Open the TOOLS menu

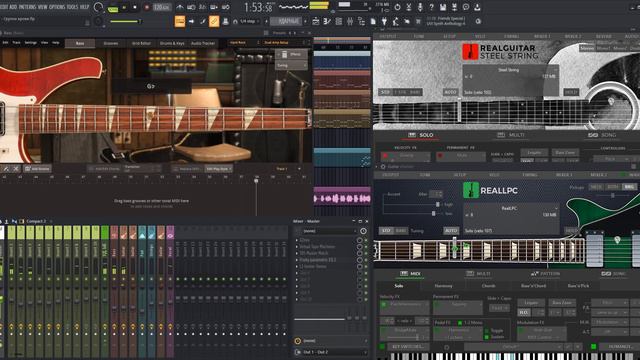coord(72,7)
